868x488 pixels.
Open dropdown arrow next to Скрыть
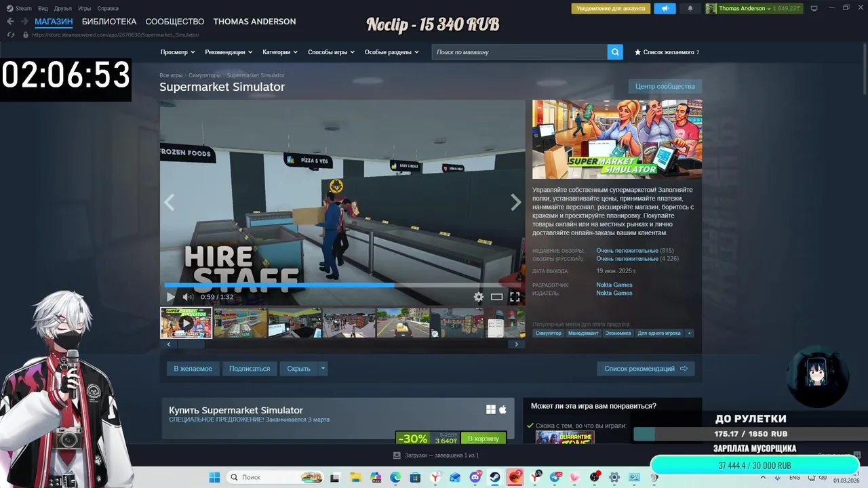click(323, 369)
